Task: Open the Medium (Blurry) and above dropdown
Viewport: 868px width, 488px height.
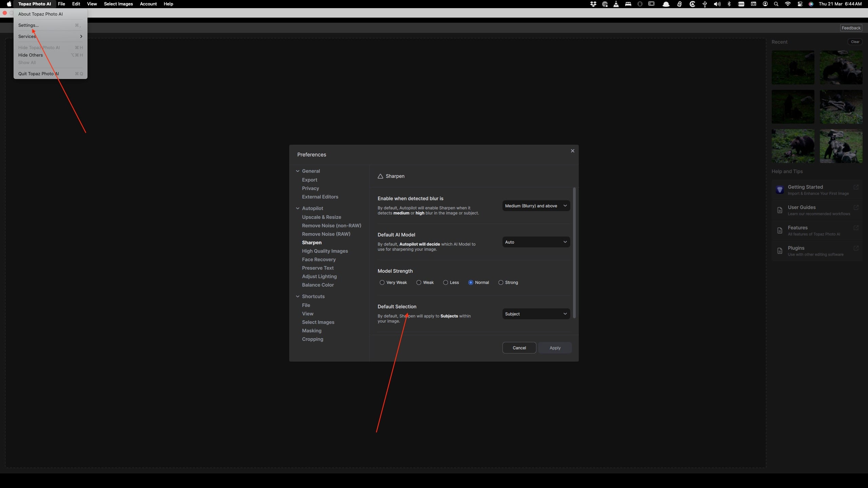Action: pyautogui.click(x=536, y=206)
